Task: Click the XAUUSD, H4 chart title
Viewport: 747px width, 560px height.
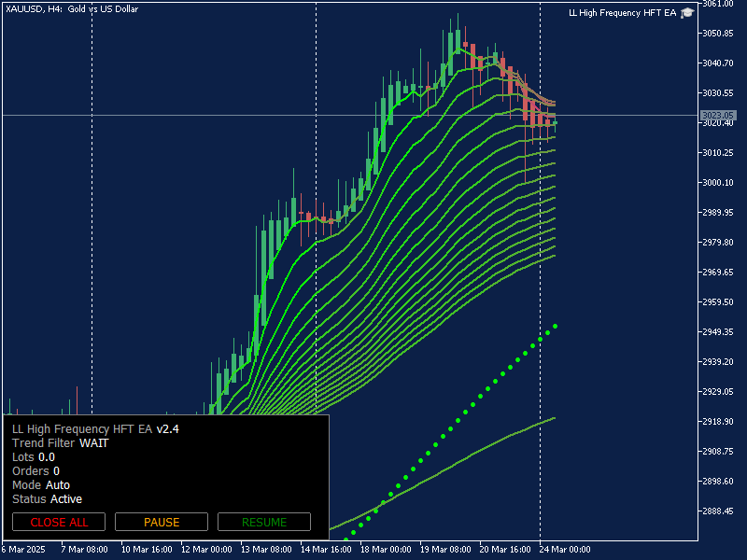Action: click(x=72, y=9)
